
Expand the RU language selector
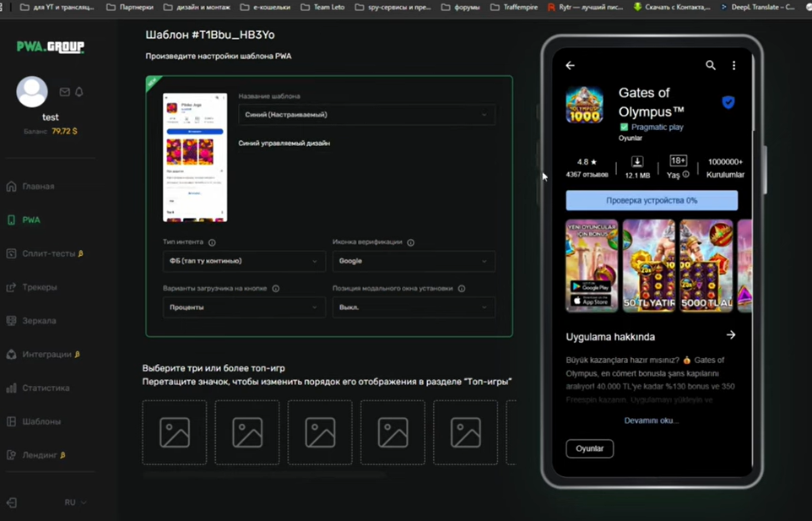click(x=75, y=502)
